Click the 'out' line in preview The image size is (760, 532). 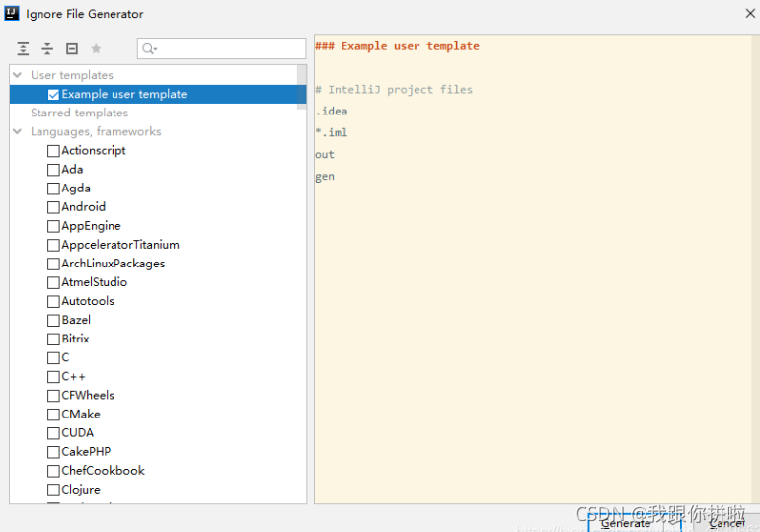coord(325,155)
